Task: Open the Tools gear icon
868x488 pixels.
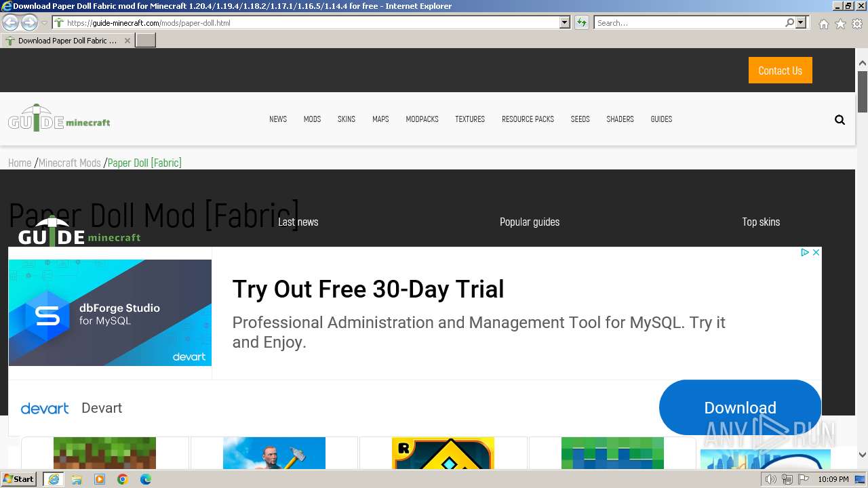Action: pyautogui.click(x=857, y=24)
